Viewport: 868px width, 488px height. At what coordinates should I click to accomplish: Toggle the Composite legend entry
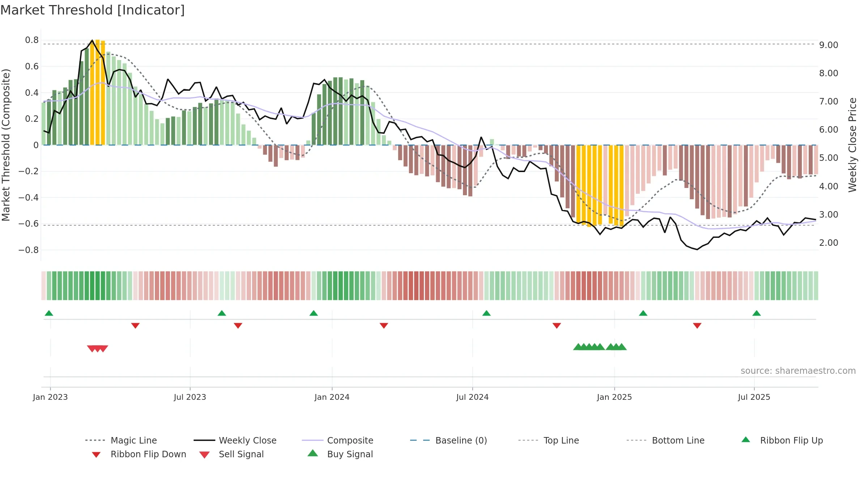(337, 440)
